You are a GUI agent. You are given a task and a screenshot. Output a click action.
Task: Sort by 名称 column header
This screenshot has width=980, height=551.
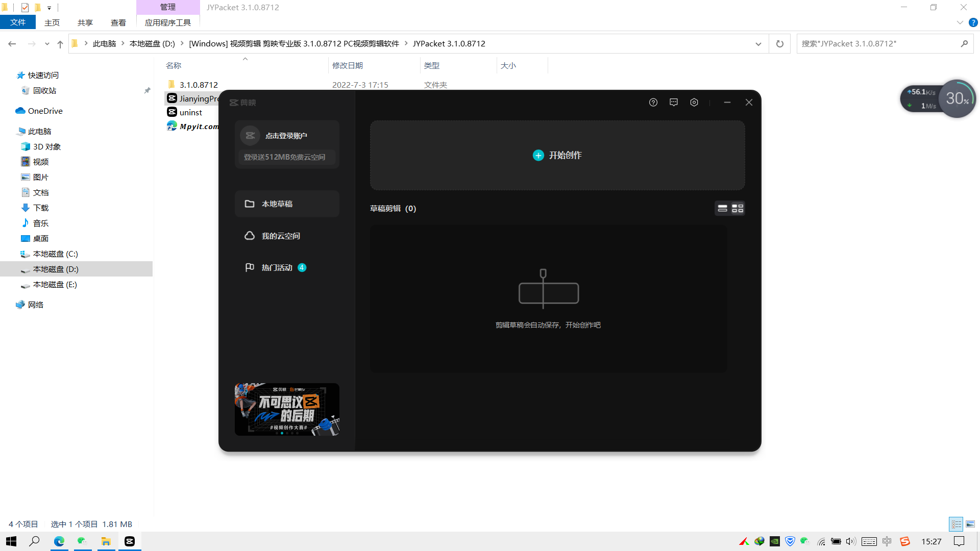[x=174, y=65]
